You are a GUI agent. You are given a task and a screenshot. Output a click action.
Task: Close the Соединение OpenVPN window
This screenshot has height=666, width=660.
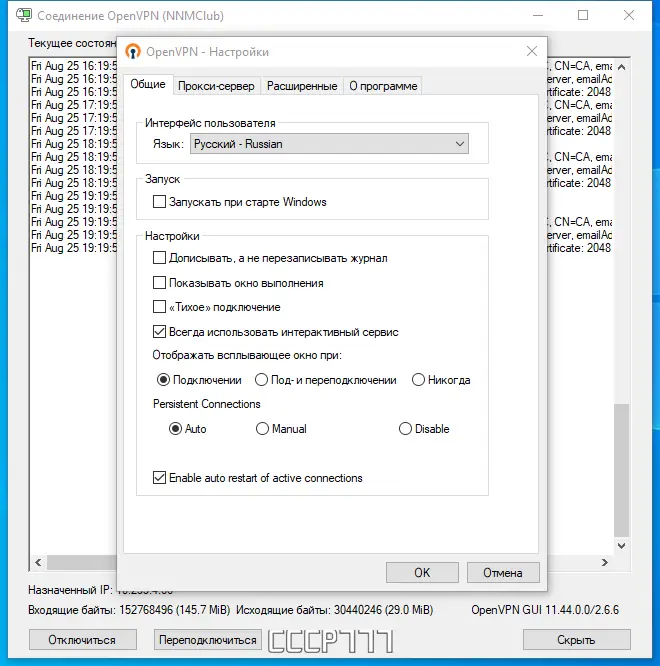point(629,15)
